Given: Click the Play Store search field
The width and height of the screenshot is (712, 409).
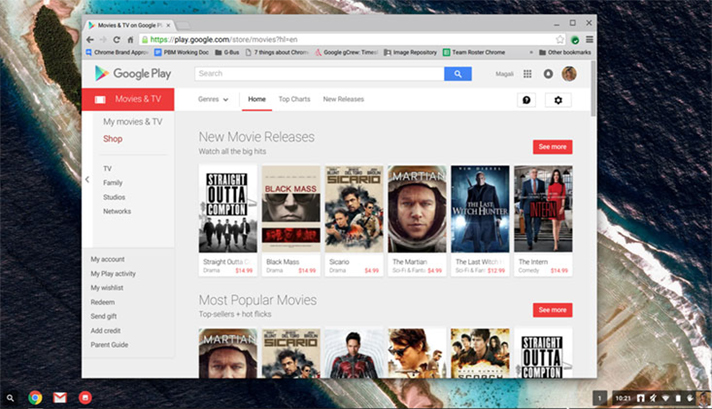Looking at the screenshot, I should point(319,74).
